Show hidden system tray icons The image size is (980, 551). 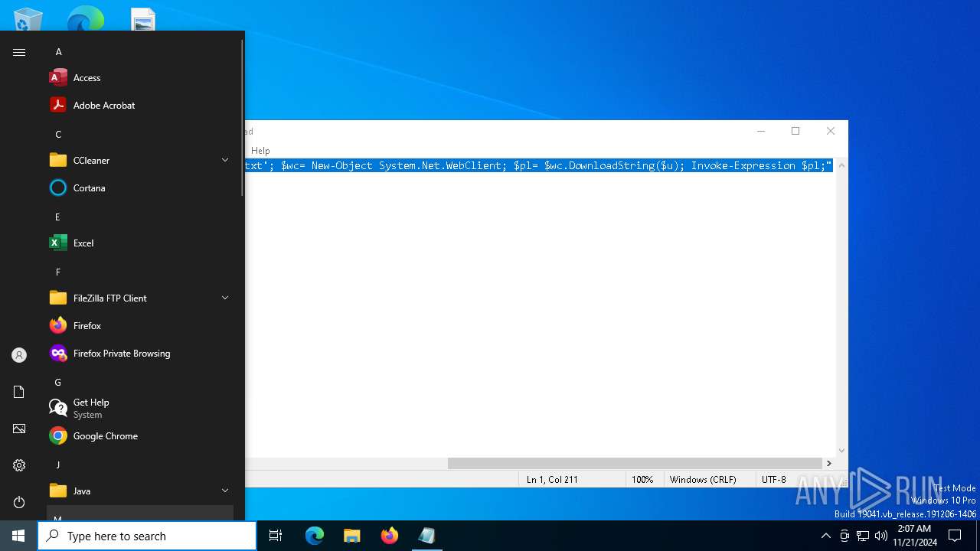point(825,536)
